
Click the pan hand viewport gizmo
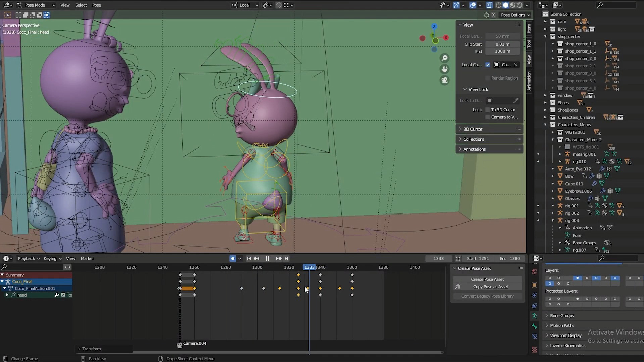pos(445,69)
